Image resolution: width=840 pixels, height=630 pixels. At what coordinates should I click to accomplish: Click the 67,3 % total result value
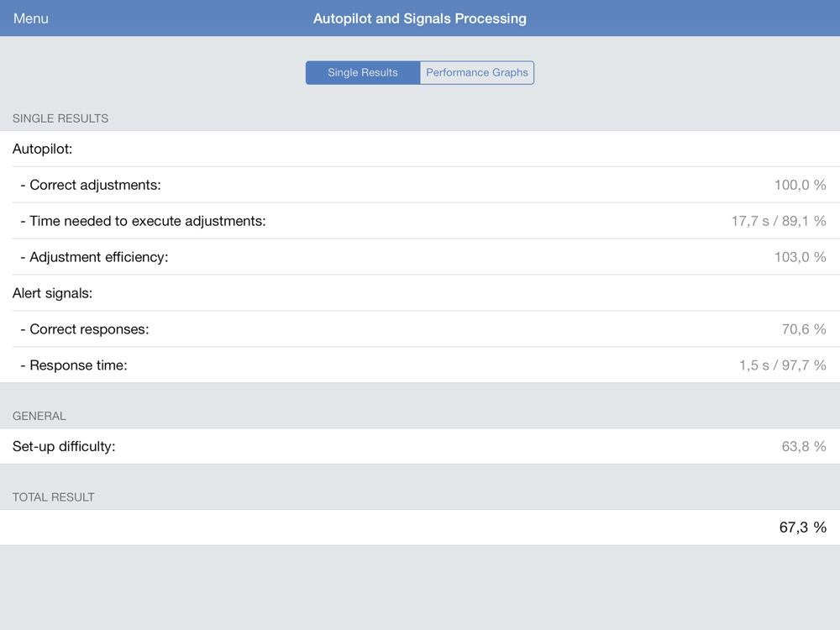click(x=802, y=528)
